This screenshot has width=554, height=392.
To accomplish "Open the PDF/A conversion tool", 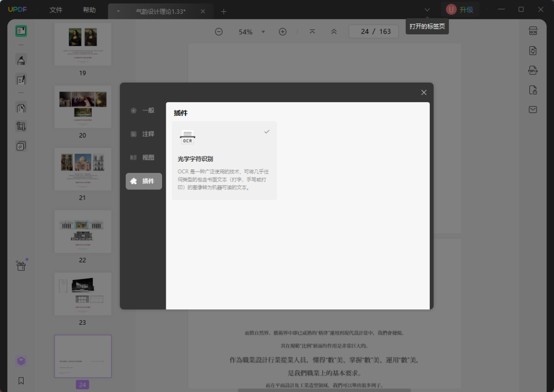I will point(533,70).
